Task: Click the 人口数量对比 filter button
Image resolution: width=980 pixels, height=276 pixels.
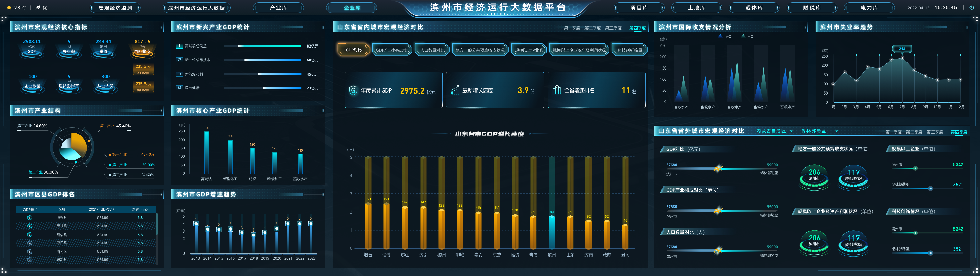Action: [x=432, y=50]
